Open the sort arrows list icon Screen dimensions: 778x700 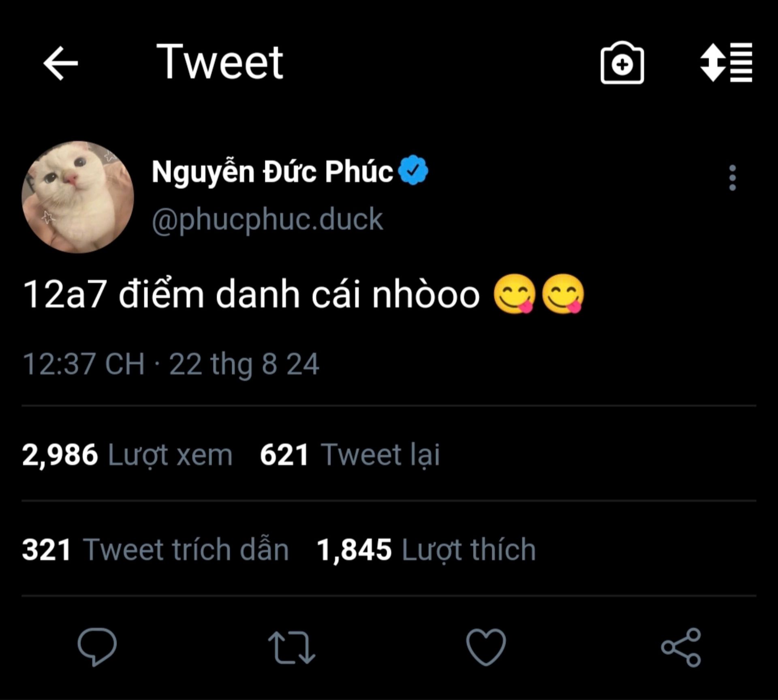point(726,63)
